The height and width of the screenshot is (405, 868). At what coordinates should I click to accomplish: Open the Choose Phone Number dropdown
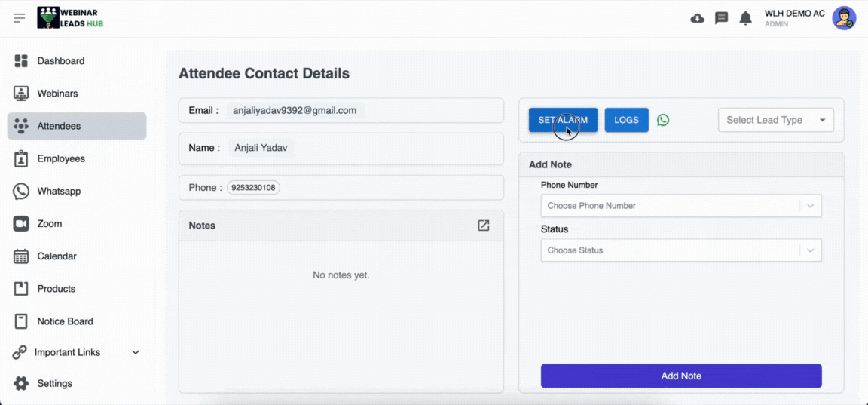680,206
